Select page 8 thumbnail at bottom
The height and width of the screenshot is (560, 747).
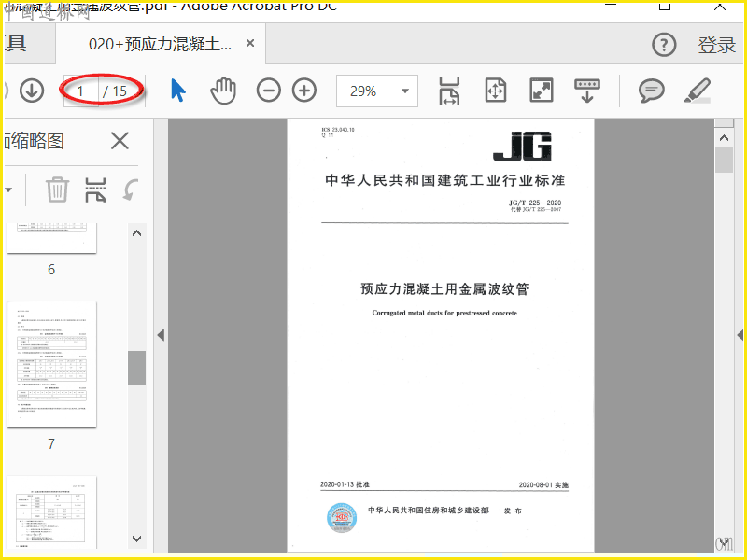click(x=52, y=511)
